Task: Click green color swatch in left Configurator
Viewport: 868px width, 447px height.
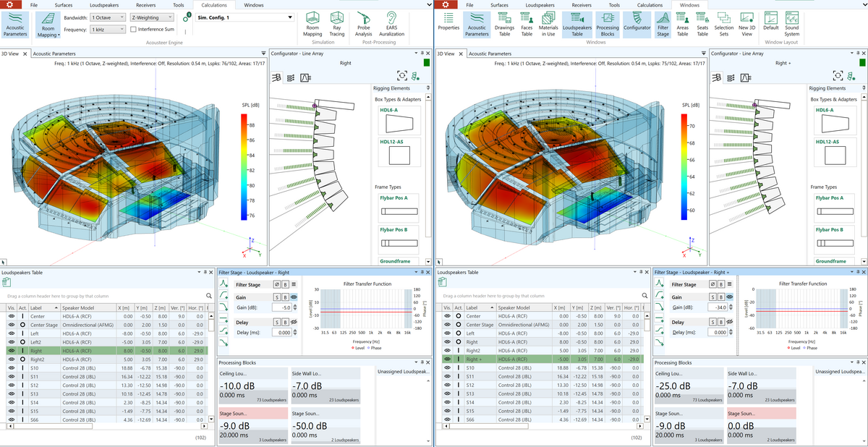Action: [x=427, y=63]
